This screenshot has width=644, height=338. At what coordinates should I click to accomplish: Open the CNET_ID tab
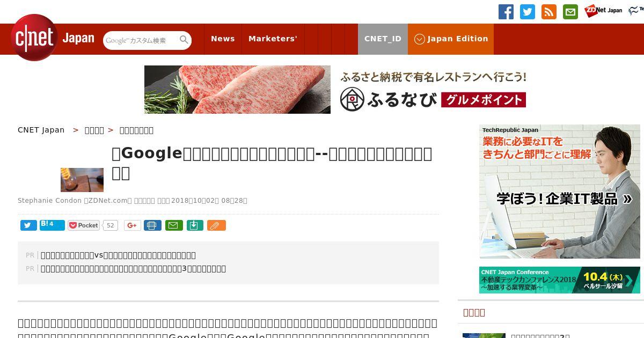[383, 39]
